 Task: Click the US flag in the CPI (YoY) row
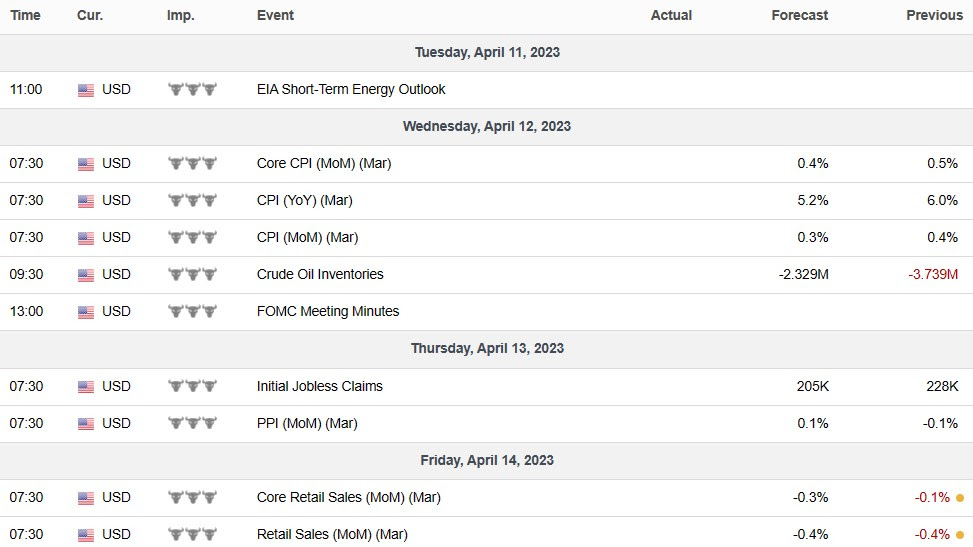pyautogui.click(x=86, y=201)
